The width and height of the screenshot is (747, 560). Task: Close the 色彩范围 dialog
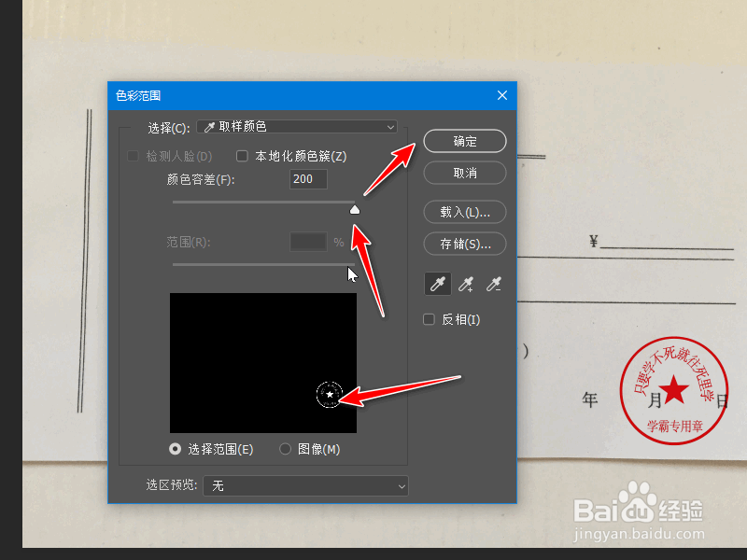pyautogui.click(x=502, y=96)
